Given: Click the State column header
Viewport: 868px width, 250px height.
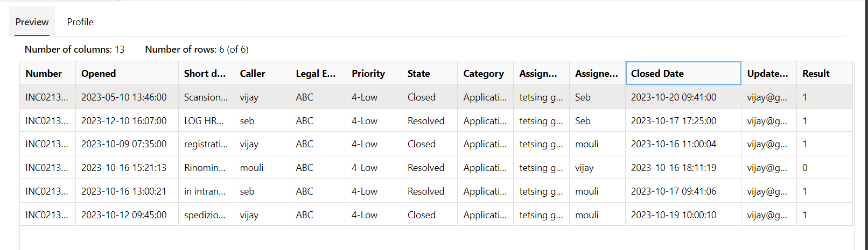Looking at the screenshot, I should [430, 73].
